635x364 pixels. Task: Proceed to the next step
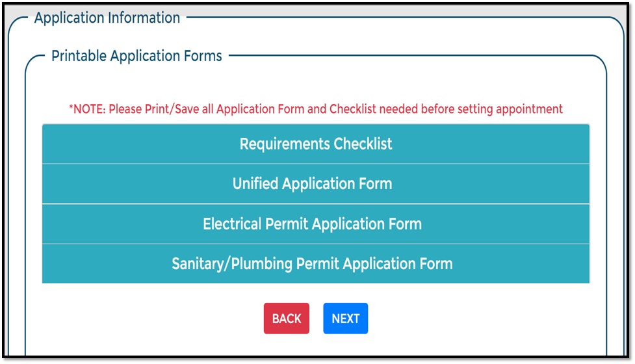[346, 318]
